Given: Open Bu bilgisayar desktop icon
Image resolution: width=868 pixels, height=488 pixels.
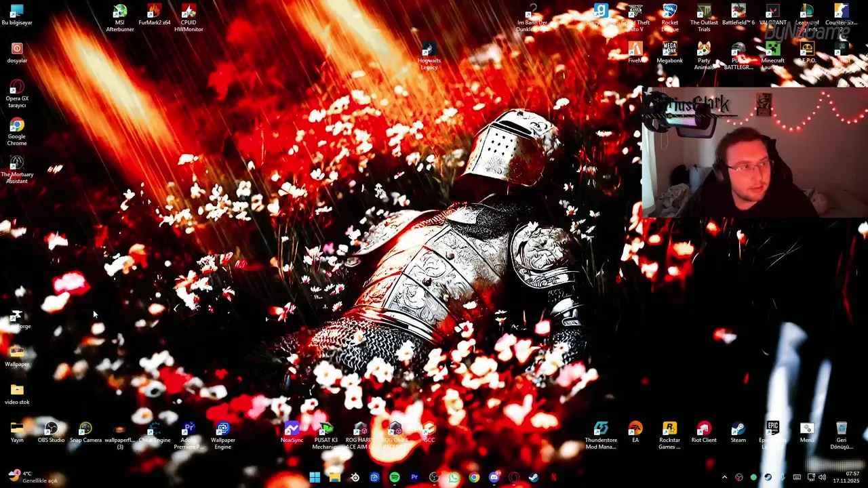Looking at the screenshot, I should (17, 15).
